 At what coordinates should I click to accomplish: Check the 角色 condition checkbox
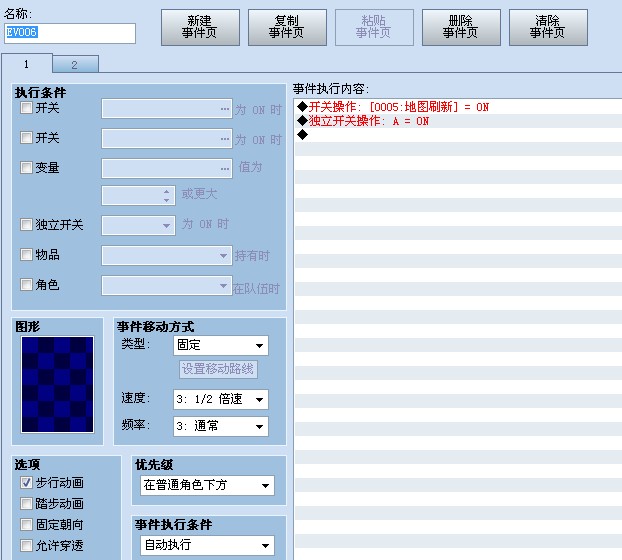click(26, 284)
